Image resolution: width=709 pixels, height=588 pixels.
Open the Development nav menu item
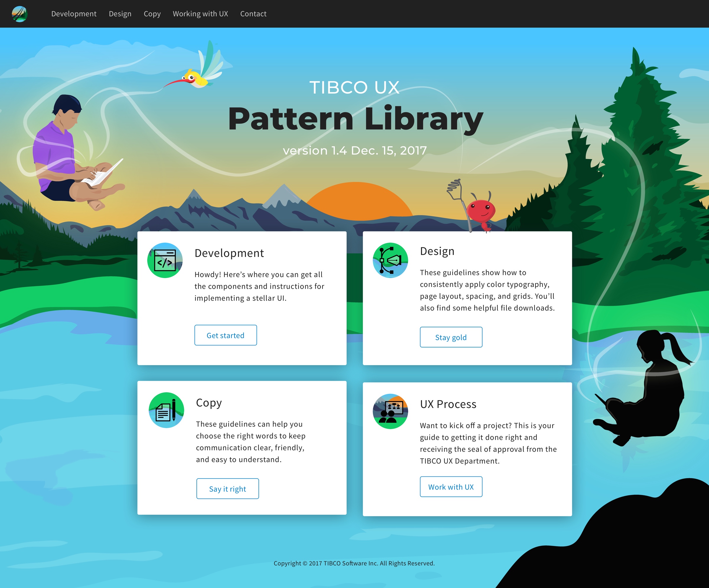(x=74, y=14)
